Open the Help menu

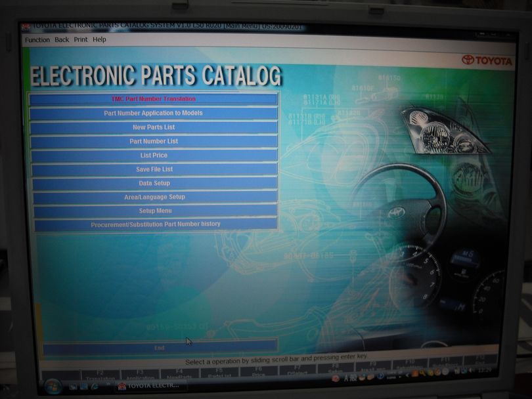click(99, 39)
